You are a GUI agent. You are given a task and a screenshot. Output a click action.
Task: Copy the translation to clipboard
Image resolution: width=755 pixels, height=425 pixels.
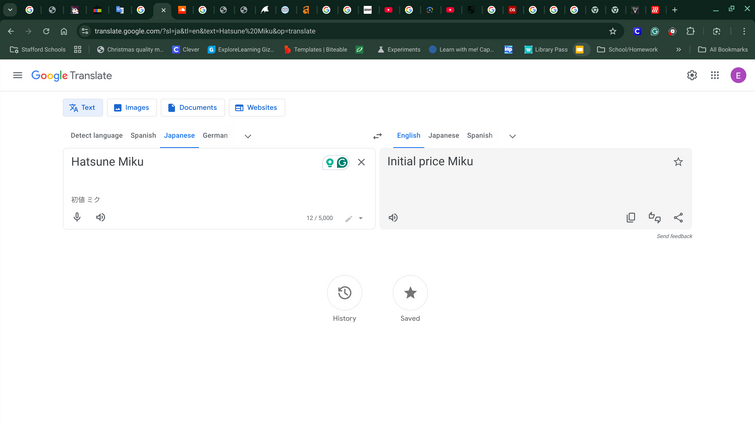(x=631, y=218)
